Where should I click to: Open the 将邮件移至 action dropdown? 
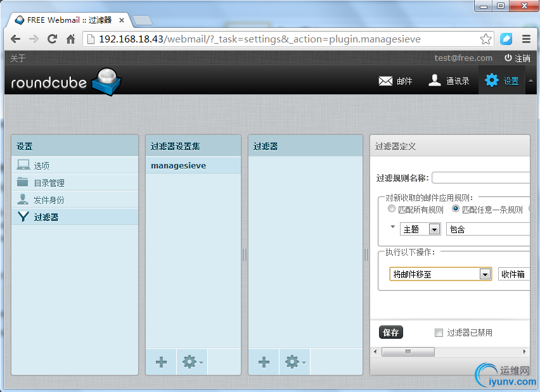[x=440, y=274]
